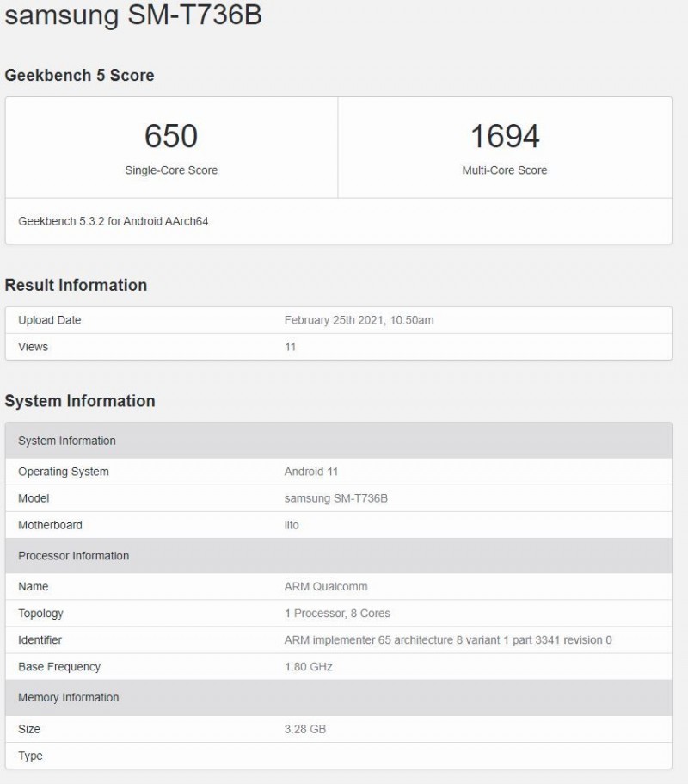This screenshot has height=784, width=688.
Task: Click the samsung SM-T736B page title
Action: point(133,15)
